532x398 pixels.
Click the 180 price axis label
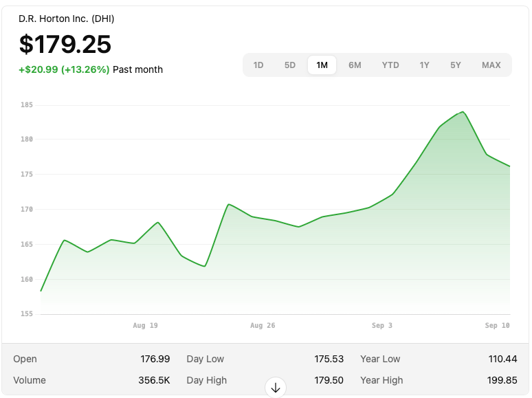click(x=27, y=139)
